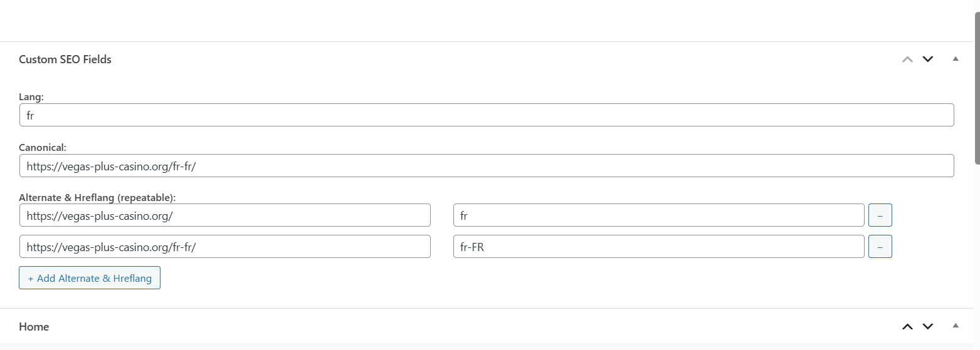Click the Home panel move-down arrow
Screen dimensions: 980x350
click(928, 326)
